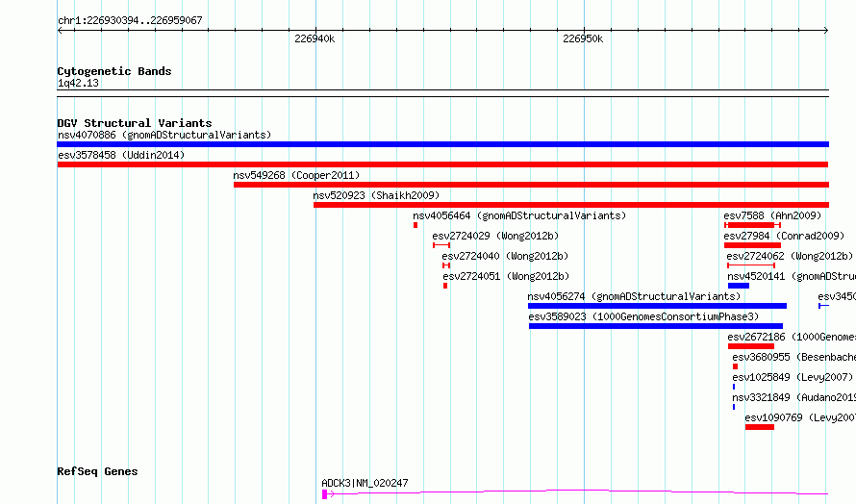Click the short blue bar under nsv4520141
The width and height of the screenshot is (856, 504).
[739, 286]
